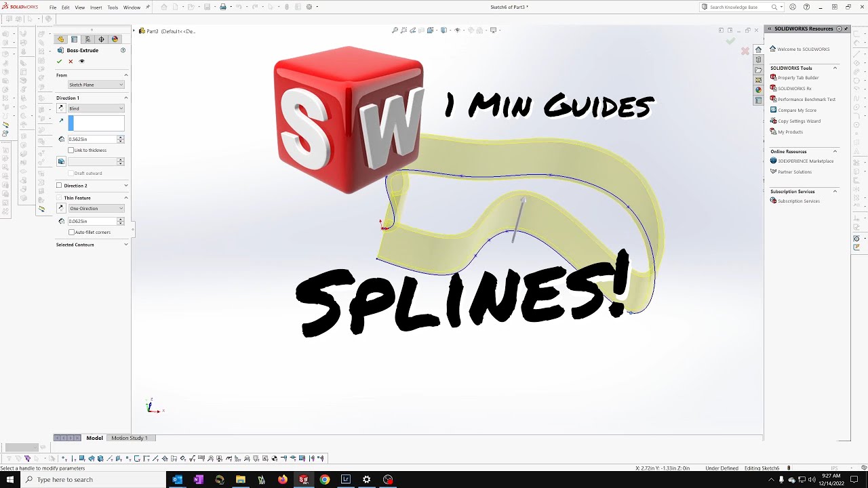Open the Window menu
This screenshot has height=488, width=868.
(132, 7)
